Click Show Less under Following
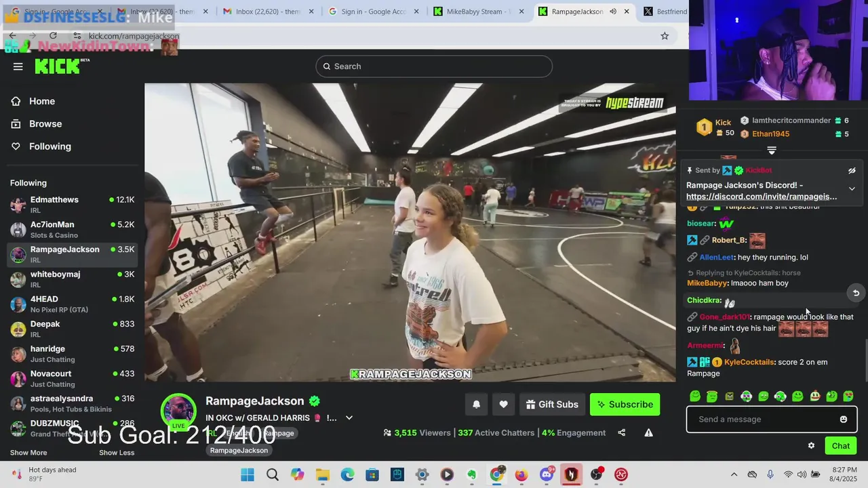This screenshot has width=868, height=488. (x=117, y=453)
